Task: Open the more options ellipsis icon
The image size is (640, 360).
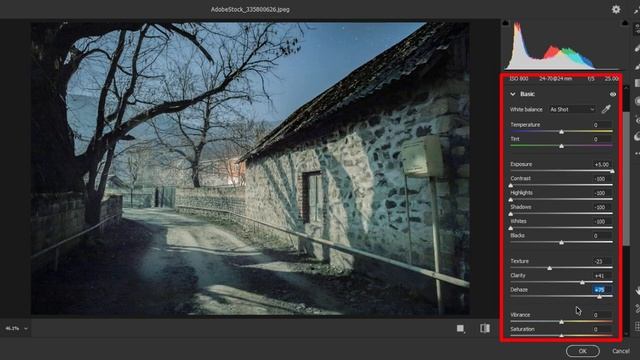Action: (x=637, y=153)
